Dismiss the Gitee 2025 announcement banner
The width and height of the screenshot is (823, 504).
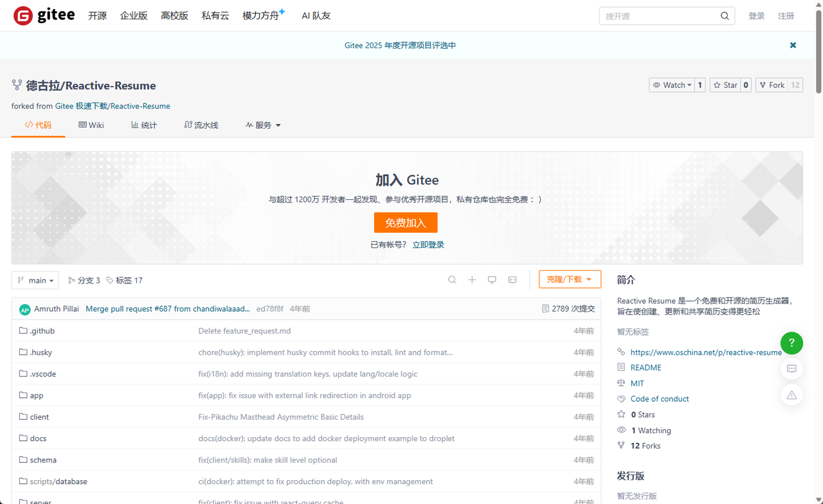tap(793, 45)
